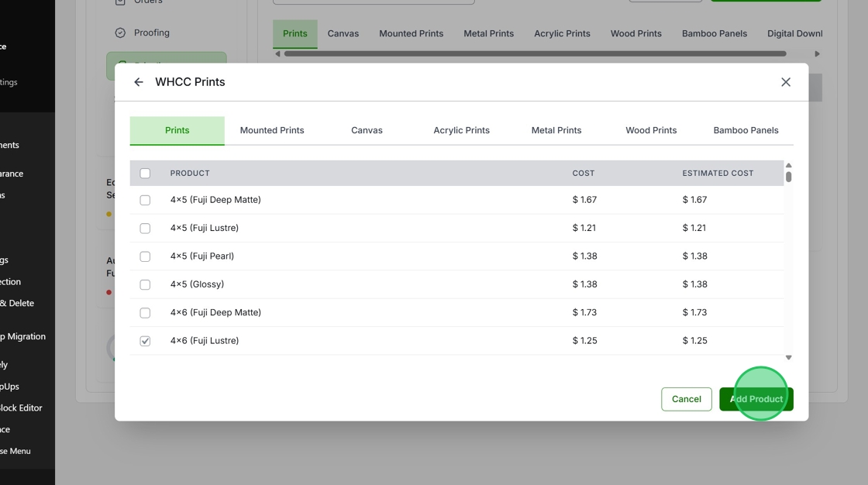Open the background Digital Downloads tab
This screenshot has height=485, width=868.
pyautogui.click(x=794, y=34)
